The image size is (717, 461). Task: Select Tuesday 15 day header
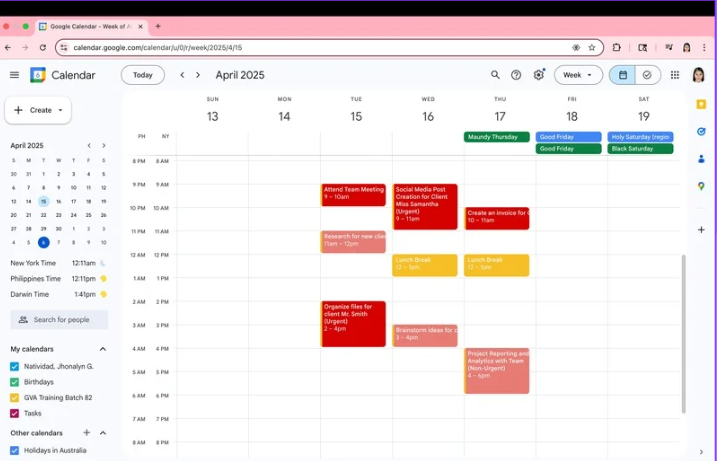[356, 117]
